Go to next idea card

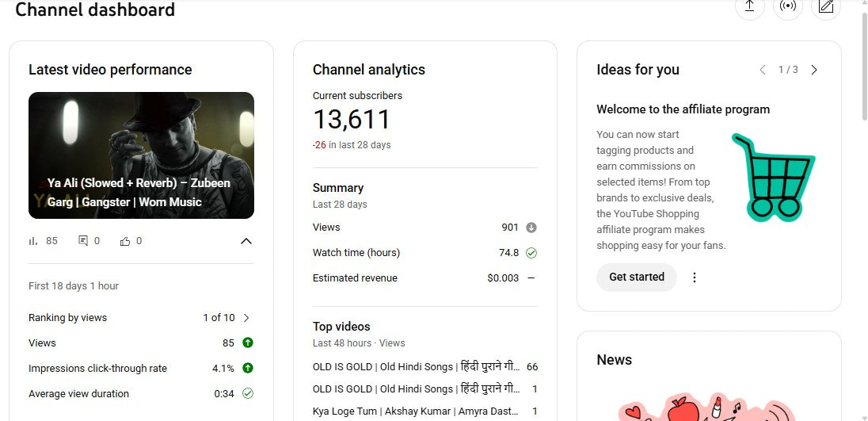pyautogui.click(x=814, y=70)
